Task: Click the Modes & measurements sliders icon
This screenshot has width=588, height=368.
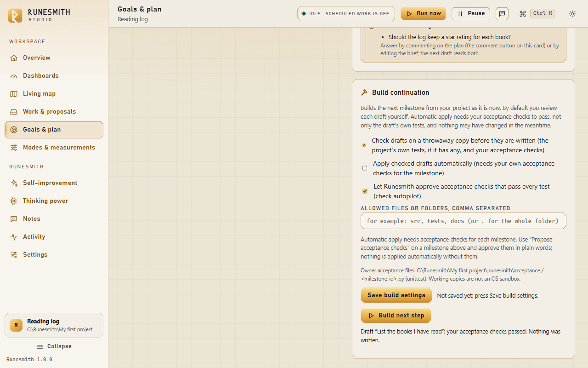Action: [14, 147]
